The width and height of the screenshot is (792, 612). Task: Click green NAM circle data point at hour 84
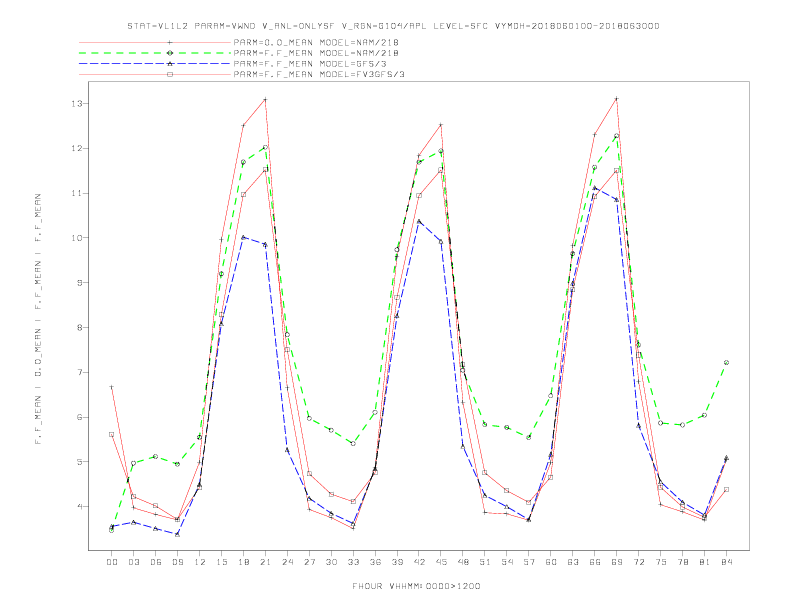point(726,363)
